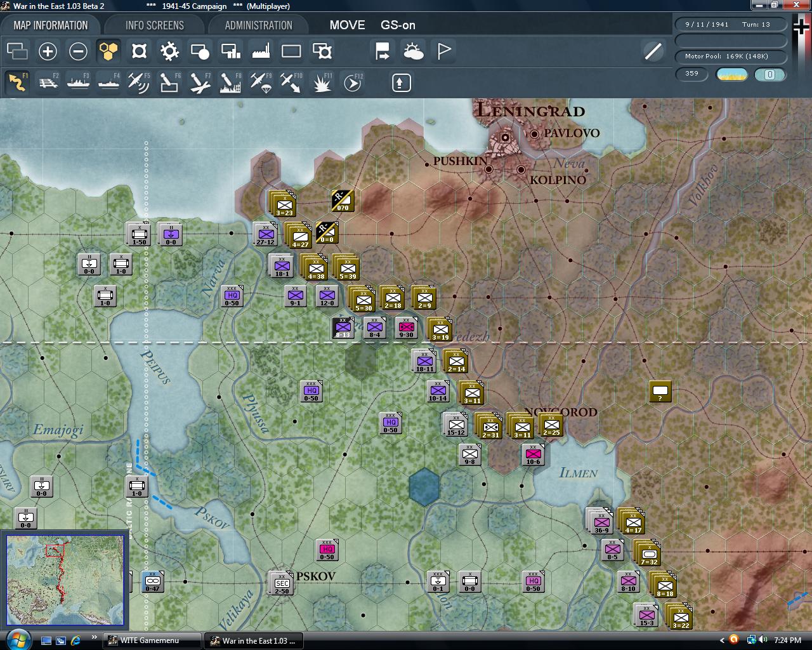Select the F6 bomb unit mode
Screen dimensions: 812x650
[x=169, y=83]
